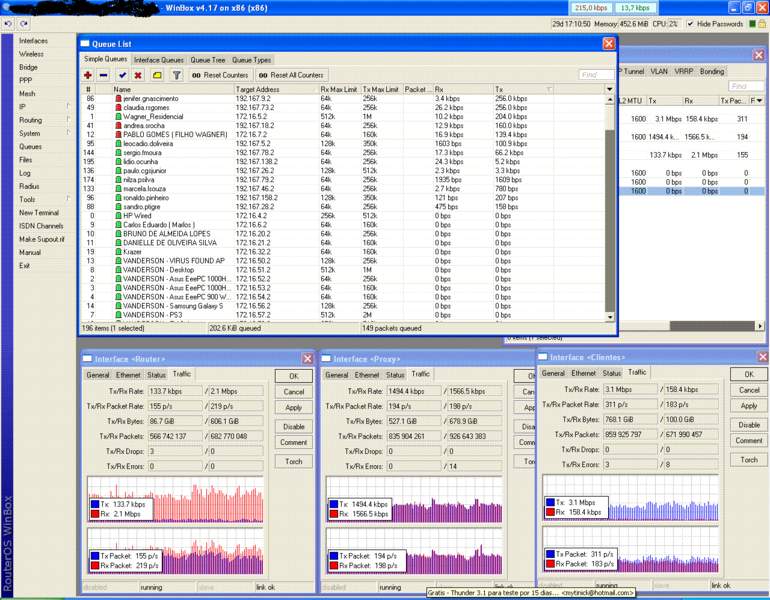The image size is (770, 600).
Task: Click Torch in the Interface Router window
Action: pos(293,461)
